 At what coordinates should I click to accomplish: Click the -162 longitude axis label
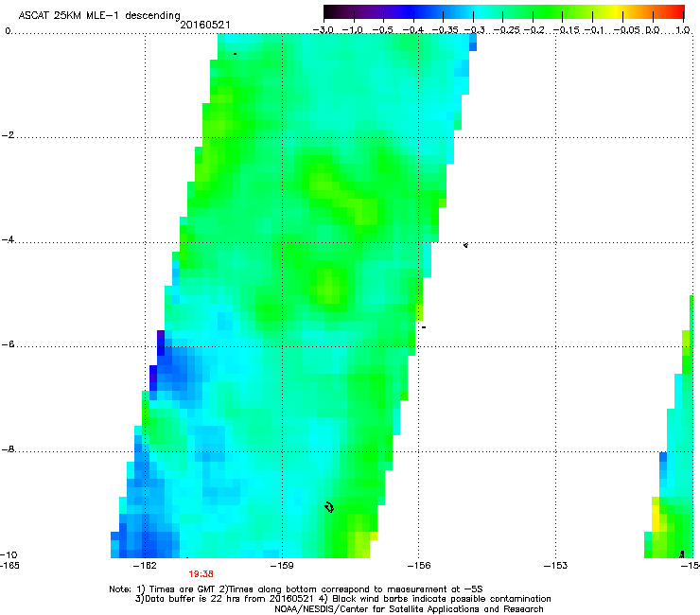click(145, 566)
